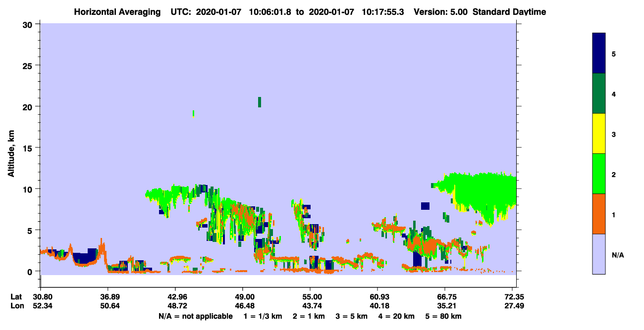
Task: Click the 'Horizontal Averaging' title text
Action: (117, 11)
